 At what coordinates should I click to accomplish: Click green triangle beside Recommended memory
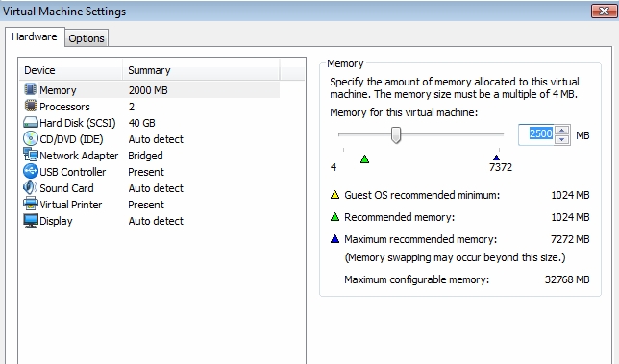pos(334,216)
